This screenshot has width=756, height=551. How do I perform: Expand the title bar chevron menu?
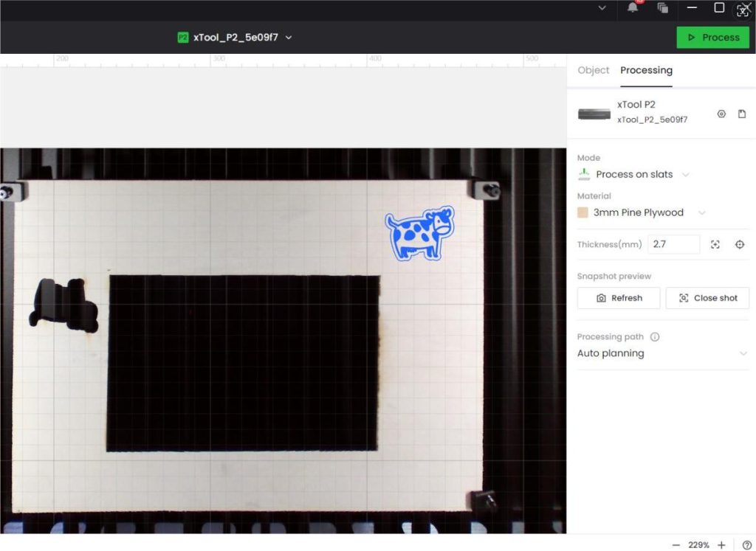click(x=602, y=7)
